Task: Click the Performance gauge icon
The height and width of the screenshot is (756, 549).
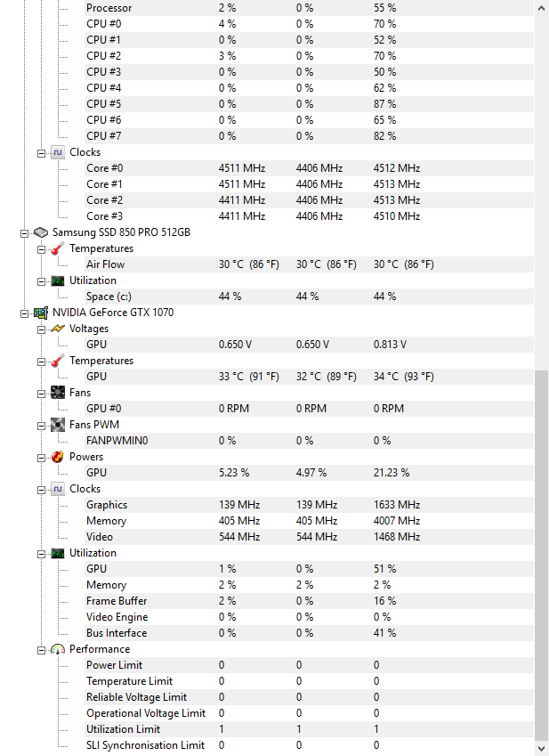Action: (58, 649)
